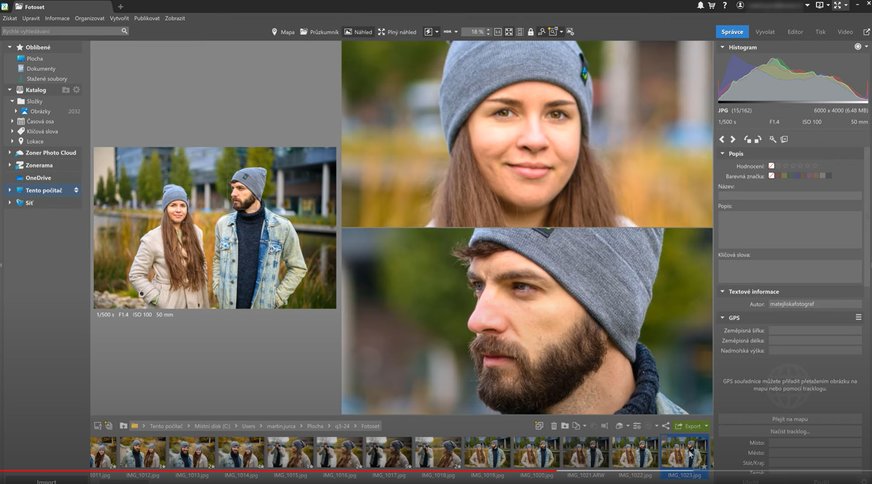Go to previous photo arrow in info panel
Screen dimensions: 872x484
tap(722, 139)
